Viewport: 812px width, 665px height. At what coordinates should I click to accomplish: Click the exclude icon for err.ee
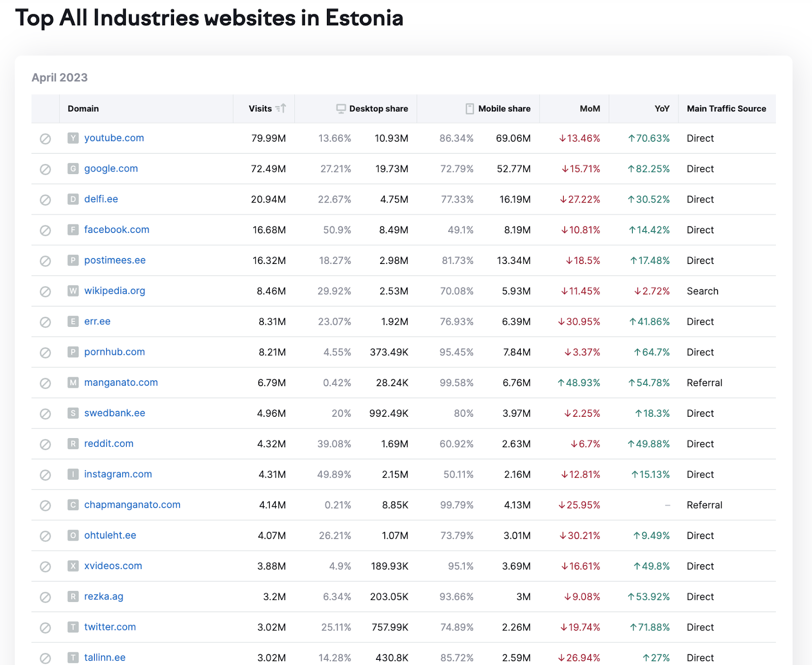[45, 322]
